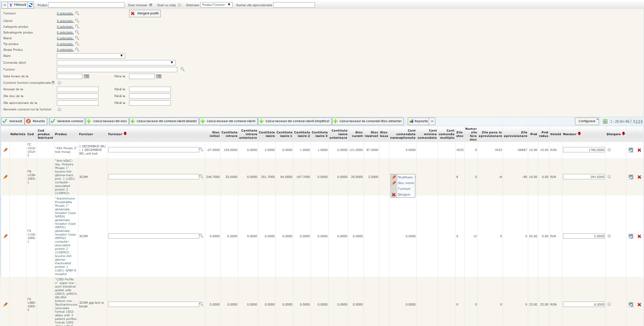
Task: Collapse the filter panel with the up chevron
Action: click(x=5, y=5)
